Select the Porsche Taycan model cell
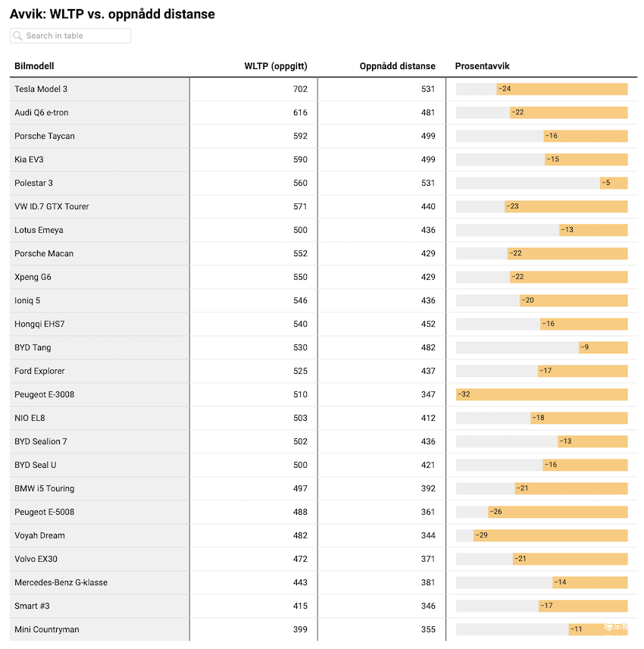Image resolution: width=644 pixels, height=649 pixels. 45,136
